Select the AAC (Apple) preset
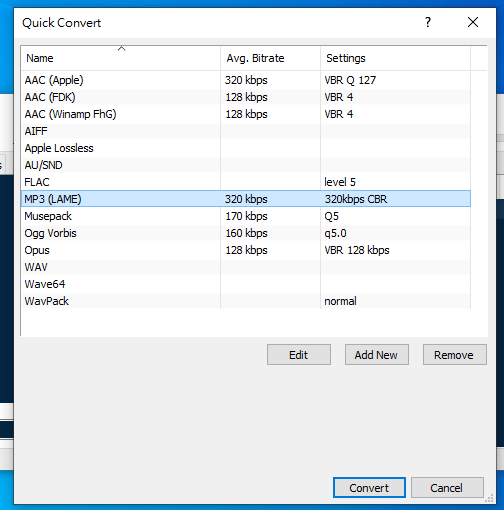Image resolution: width=504 pixels, height=510 pixels. 246,80
